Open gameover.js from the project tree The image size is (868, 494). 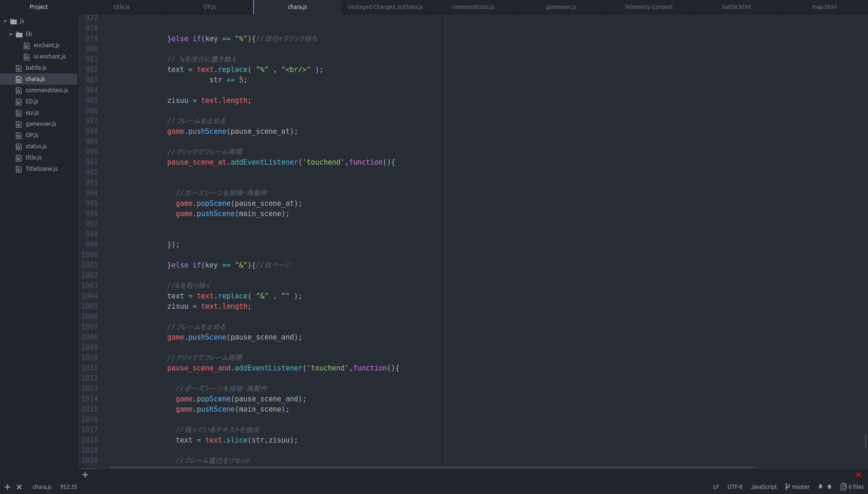[41, 124]
